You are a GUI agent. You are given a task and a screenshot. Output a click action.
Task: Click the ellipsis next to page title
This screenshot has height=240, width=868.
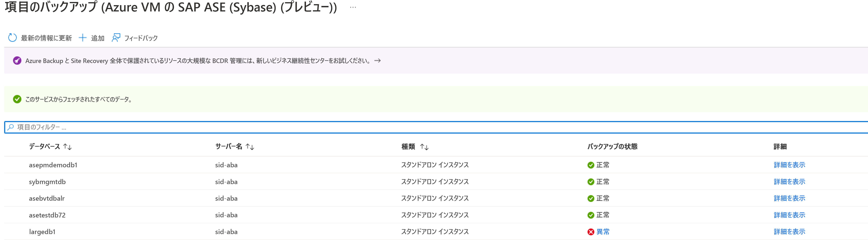tap(353, 8)
